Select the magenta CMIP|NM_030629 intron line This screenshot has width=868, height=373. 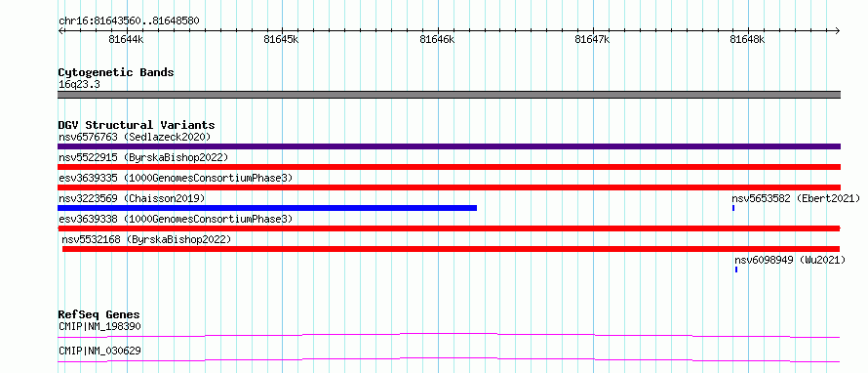click(x=449, y=359)
